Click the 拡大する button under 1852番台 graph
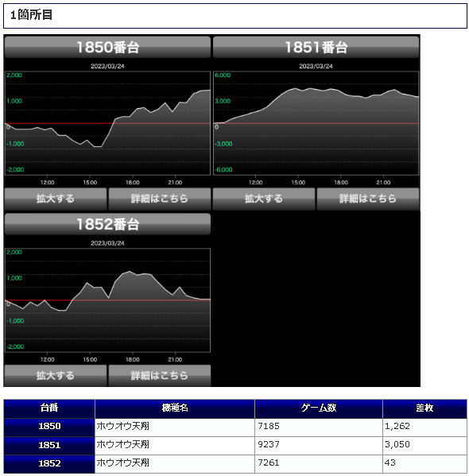This screenshot has width=469, height=476. pyautogui.click(x=56, y=376)
